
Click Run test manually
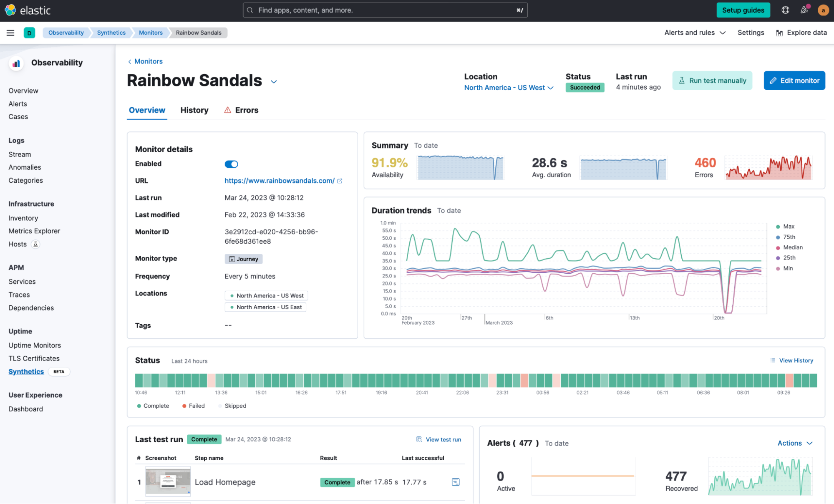[712, 81]
